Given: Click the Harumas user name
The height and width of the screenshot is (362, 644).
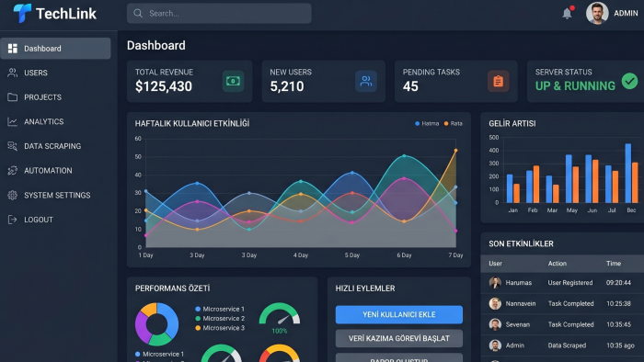Looking at the screenshot, I should click(518, 283).
